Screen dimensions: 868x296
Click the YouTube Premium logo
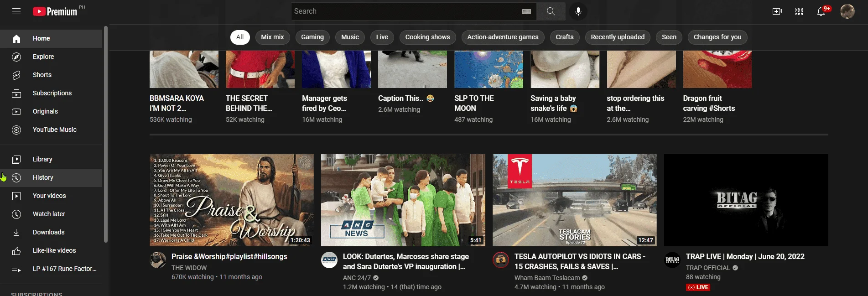click(55, 11)
